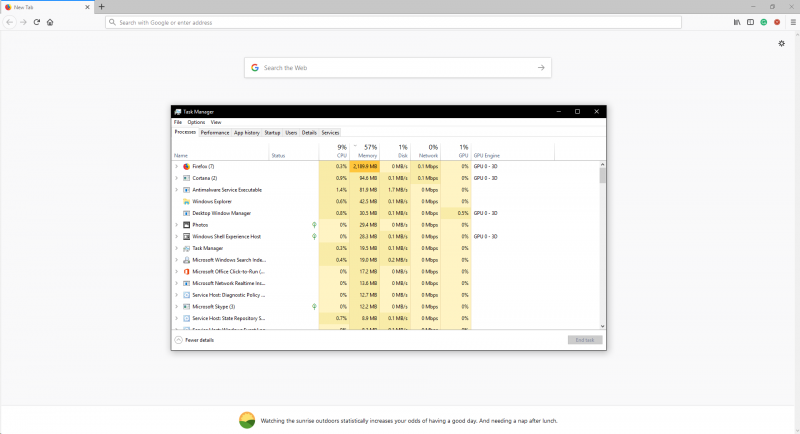Expand the Windows Shell Experience Host row
800x434 pixels.
177,237
